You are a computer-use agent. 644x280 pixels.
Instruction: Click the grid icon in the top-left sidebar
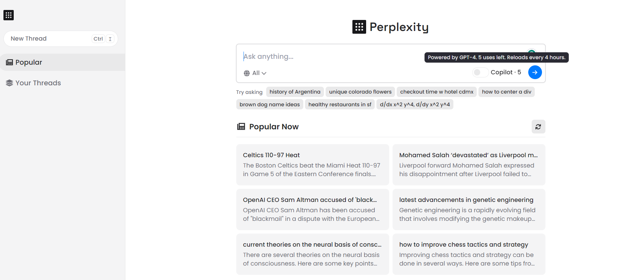coord(8,15)
